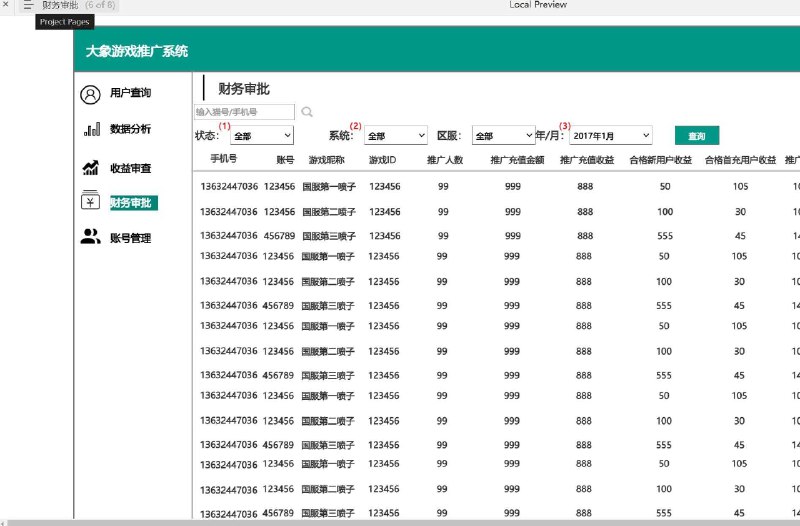Focus the 输入账号/手机号 search field
The image size is (800, 526).
(244, 112)
